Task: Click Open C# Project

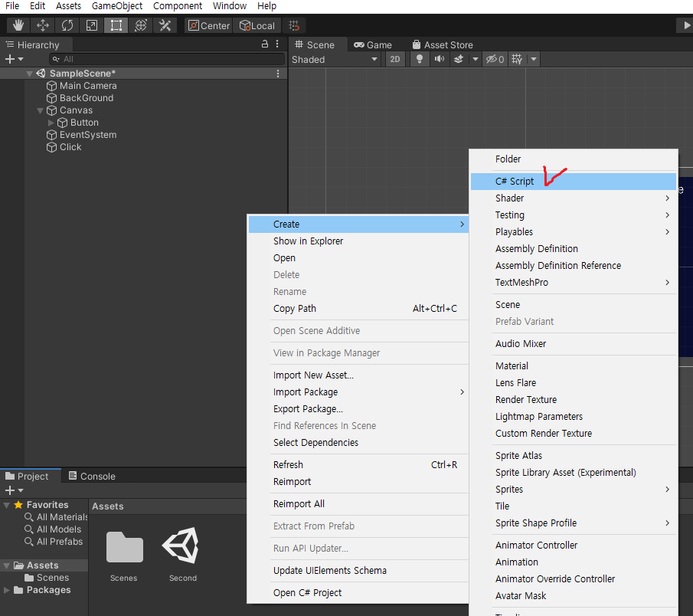Action: (x=358, y=592)
